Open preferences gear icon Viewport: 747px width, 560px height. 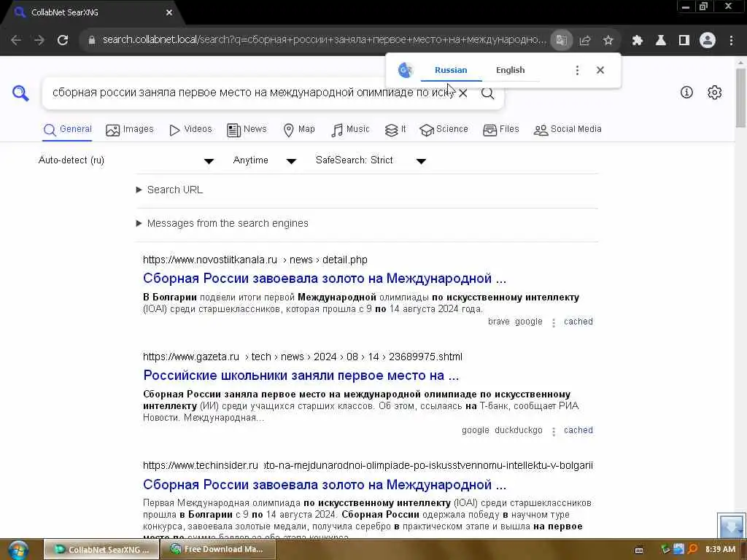coord(715,93)
